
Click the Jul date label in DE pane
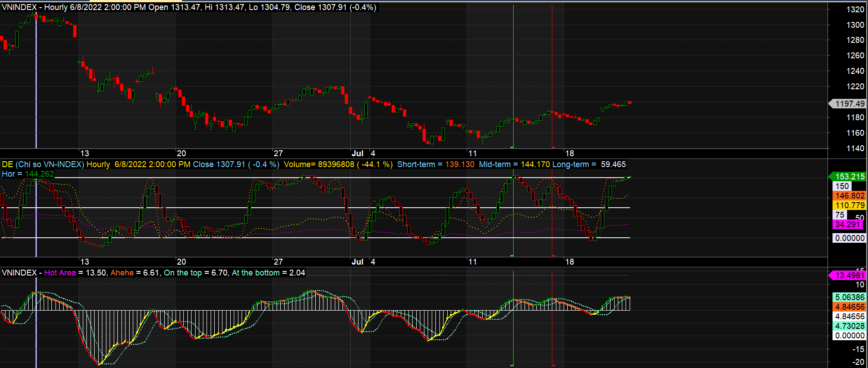point(358,262)
